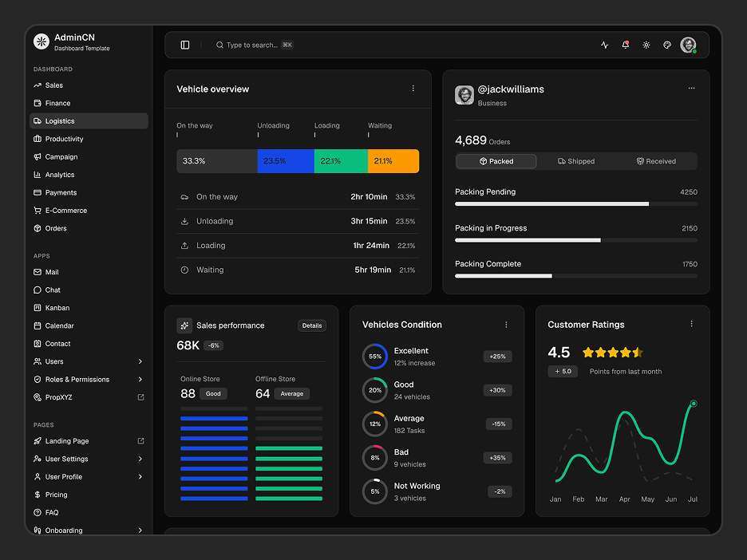Open Analytics dashboard

tap(89, 174)
